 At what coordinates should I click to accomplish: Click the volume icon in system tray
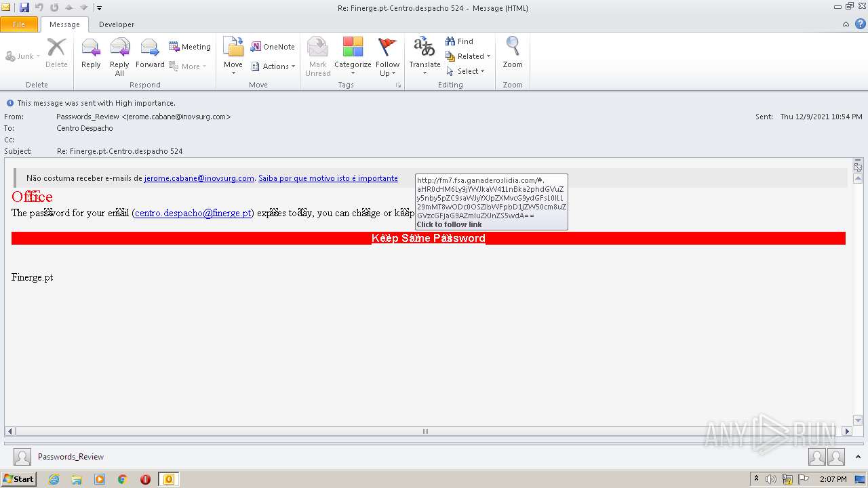771,479
